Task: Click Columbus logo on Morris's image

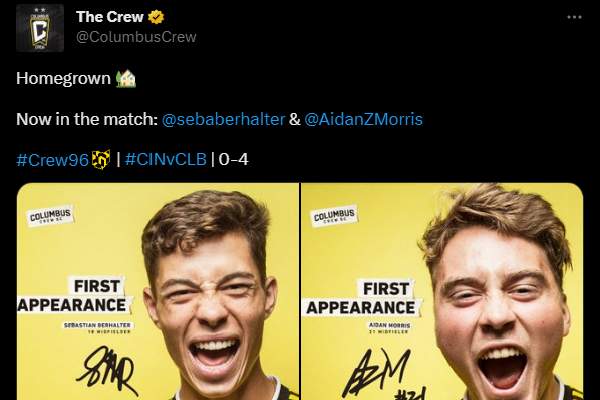Action: 335,217
